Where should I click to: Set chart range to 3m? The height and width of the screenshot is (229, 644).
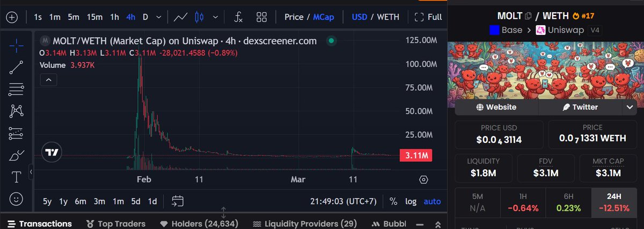pyautogui.click(x=100, y=202)
